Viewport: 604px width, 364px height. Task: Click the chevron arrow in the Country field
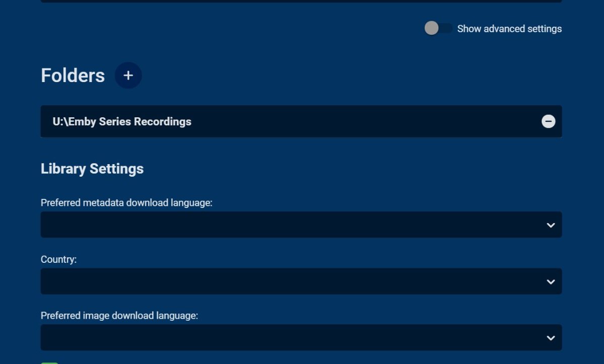pyautogui.click(x=551, y=281)
